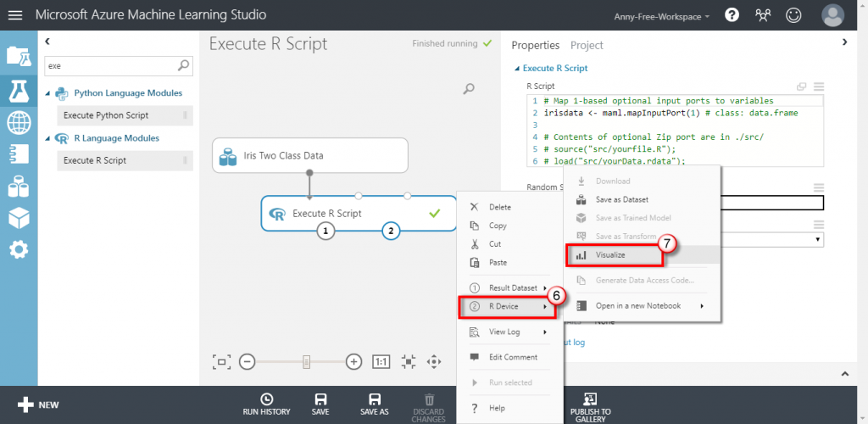Open the Datasets sidebar icon
This screenshot has width=868, height=424.
pyautogui.click(x=19, y=186)
